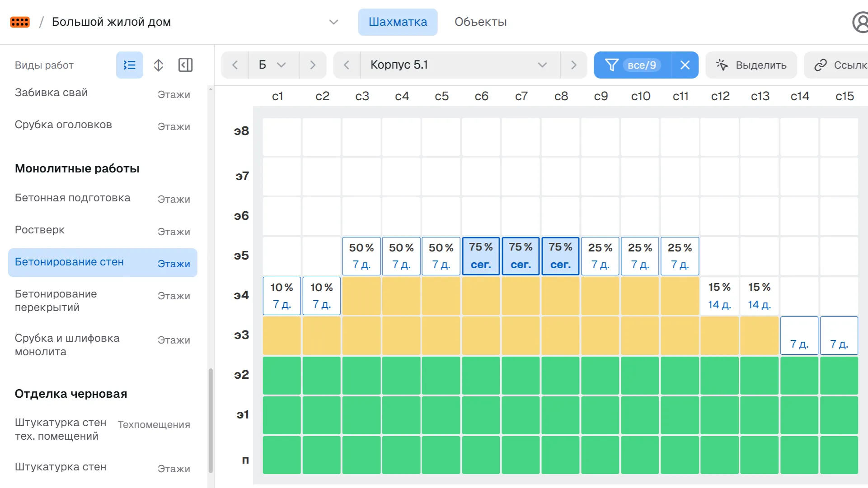Click next building arrow after Корпус 5.1
This screenshot has height=488, width=868.
573,65
